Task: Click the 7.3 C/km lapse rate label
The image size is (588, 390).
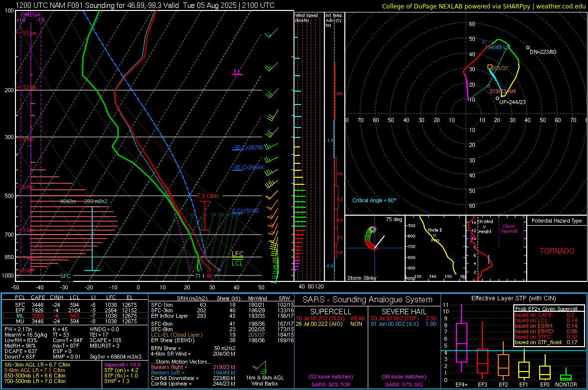Action: coord(208,196)
